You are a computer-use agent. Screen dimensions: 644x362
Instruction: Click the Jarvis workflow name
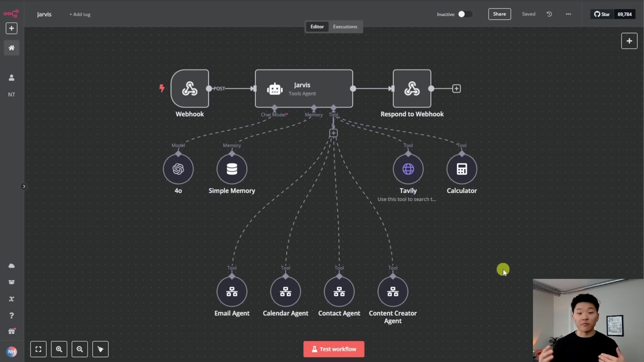pyautogui.click(x=44, y=14)
